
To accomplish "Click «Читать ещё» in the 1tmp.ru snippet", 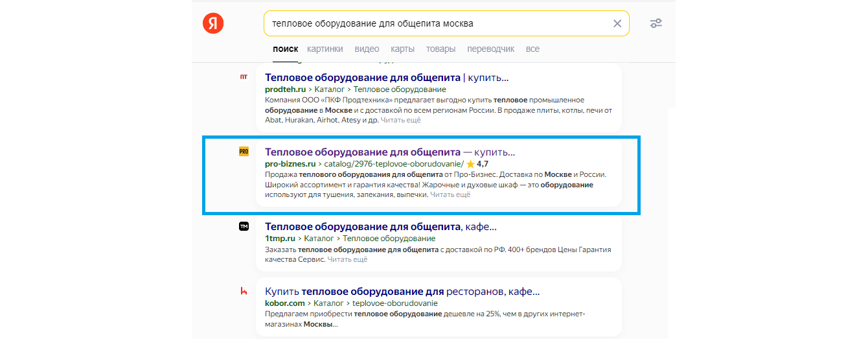I will pyautogui.click(x=347, y=259).
